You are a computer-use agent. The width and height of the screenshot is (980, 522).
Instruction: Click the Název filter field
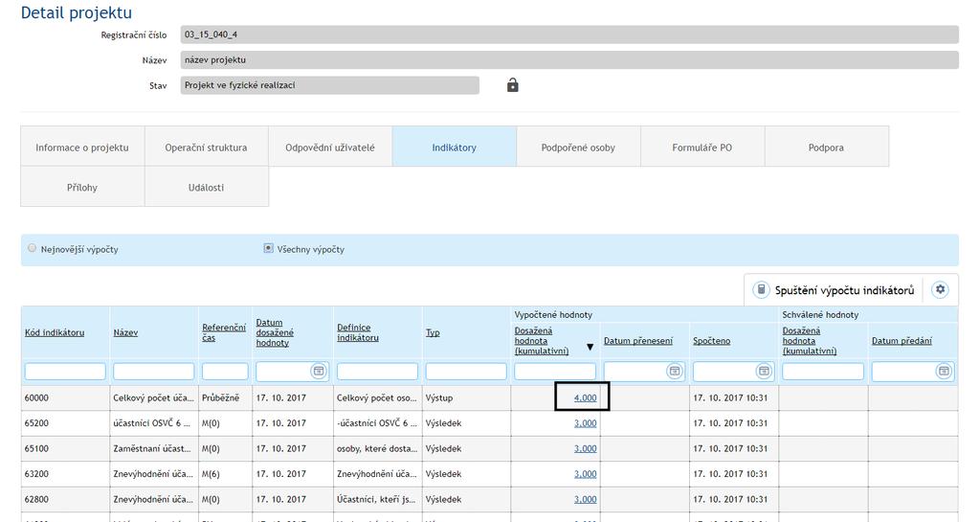point(154,372)
